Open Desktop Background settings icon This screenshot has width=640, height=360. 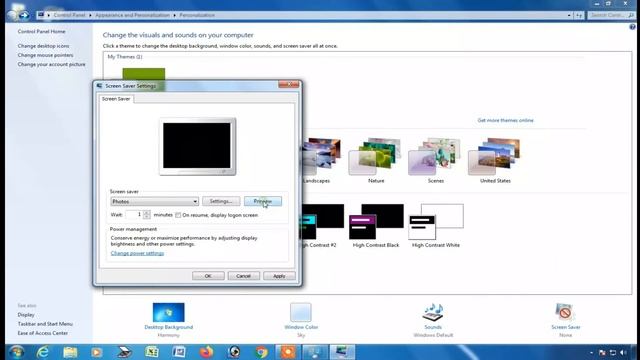coord(169,312)
